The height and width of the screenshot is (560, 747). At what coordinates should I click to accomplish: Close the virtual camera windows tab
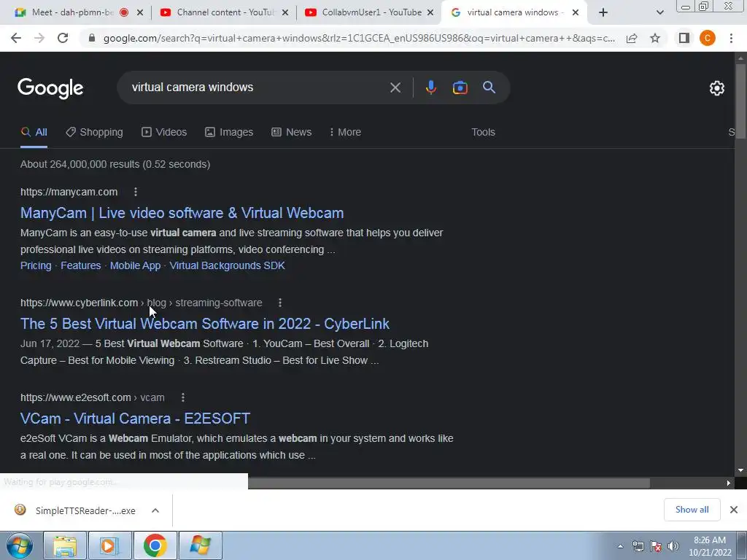tap(576, 13)
